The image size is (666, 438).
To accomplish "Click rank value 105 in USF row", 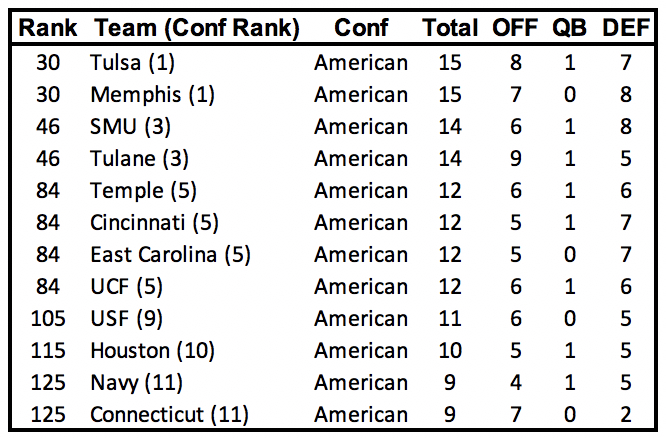I will click(x=47, y=319).
